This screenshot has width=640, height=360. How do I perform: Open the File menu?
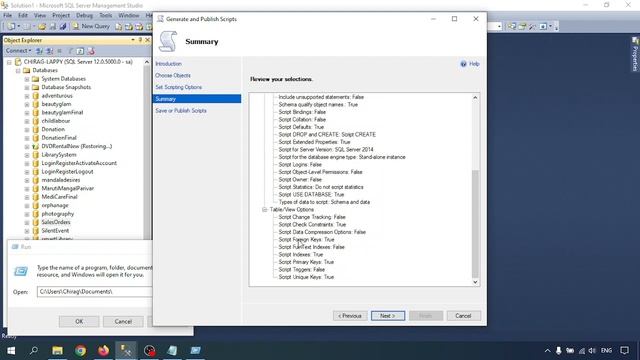7,16
